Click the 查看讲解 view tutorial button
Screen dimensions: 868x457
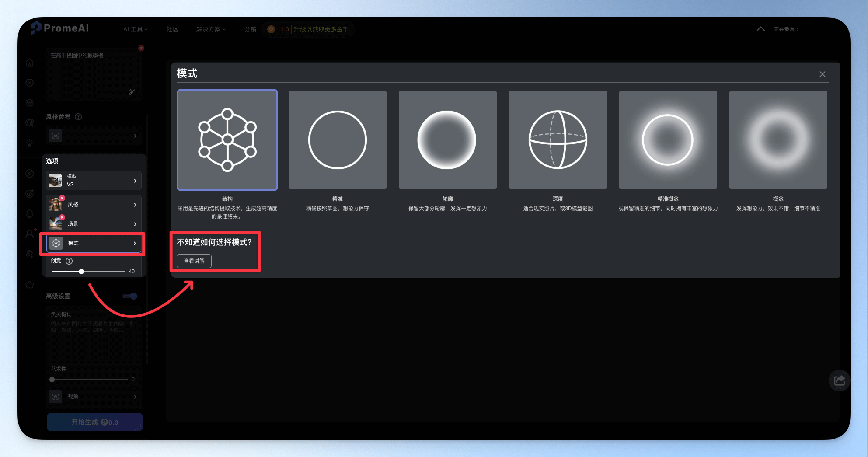(x=194, y=261)
